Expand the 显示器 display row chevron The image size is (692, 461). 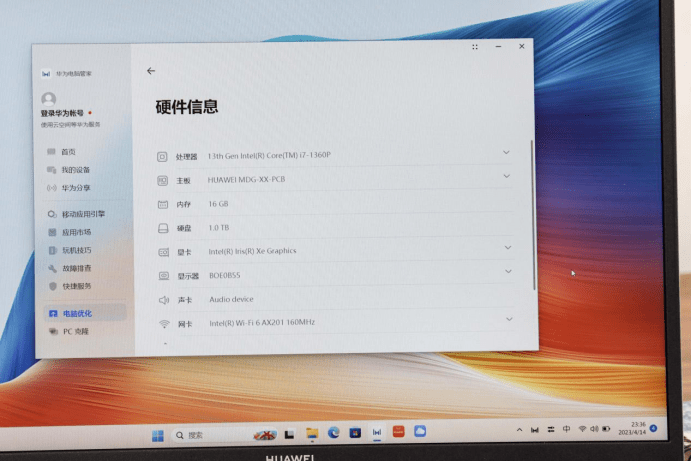point(508,271)
